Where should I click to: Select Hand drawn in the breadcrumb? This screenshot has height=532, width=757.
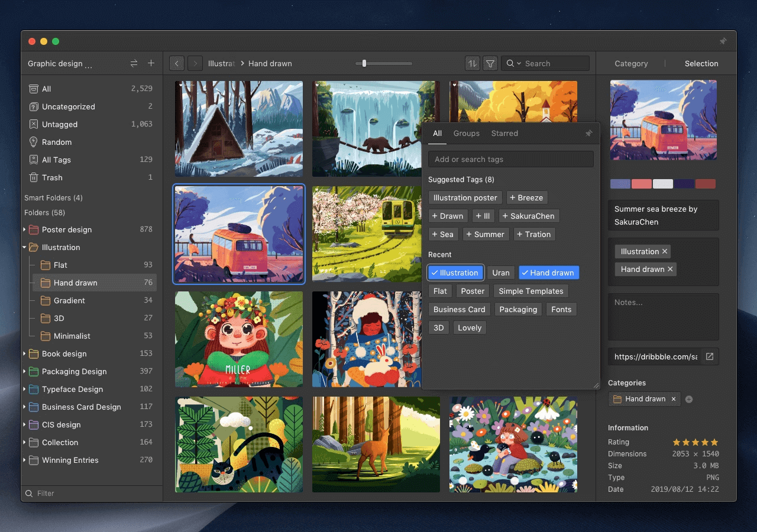pyautogui.click(x=270, y=63)
